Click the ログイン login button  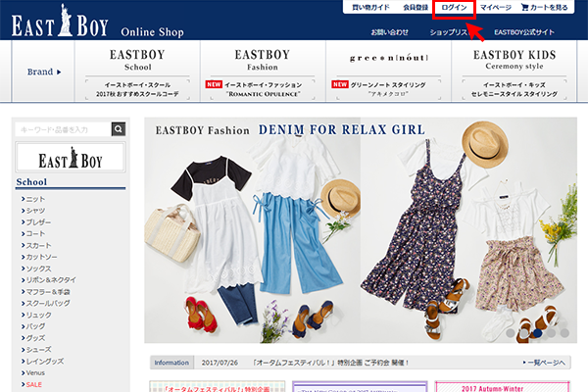click(x=454, y=8)
